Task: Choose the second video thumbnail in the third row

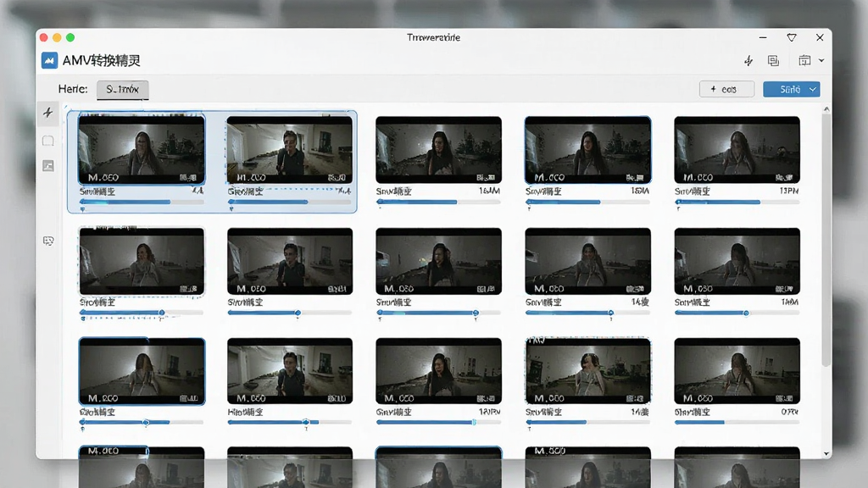Action: pos(290,371)
